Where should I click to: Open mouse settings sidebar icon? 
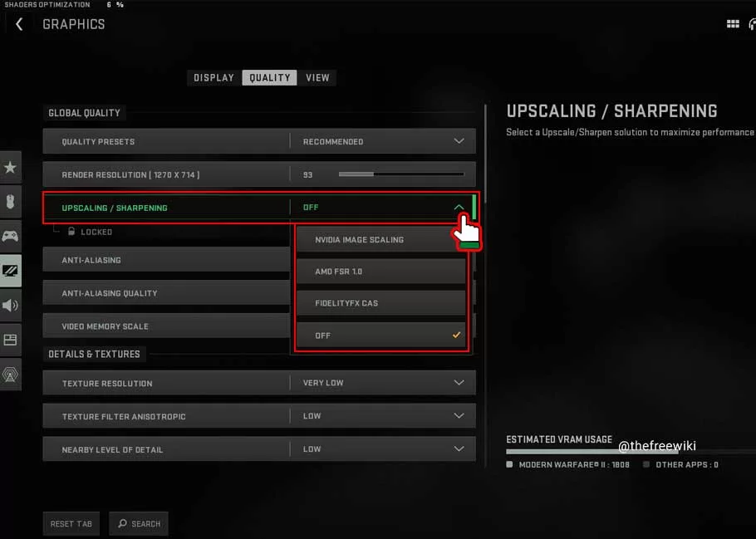[10, 202]
